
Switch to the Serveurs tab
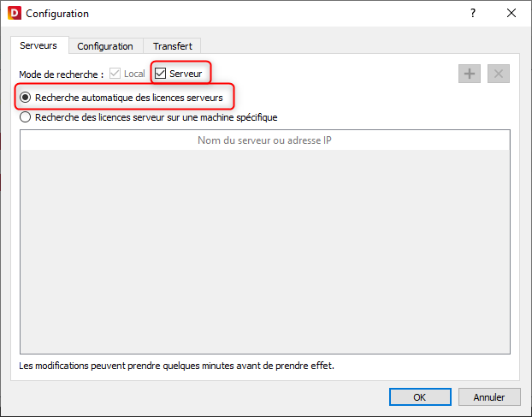pos(38,45)
